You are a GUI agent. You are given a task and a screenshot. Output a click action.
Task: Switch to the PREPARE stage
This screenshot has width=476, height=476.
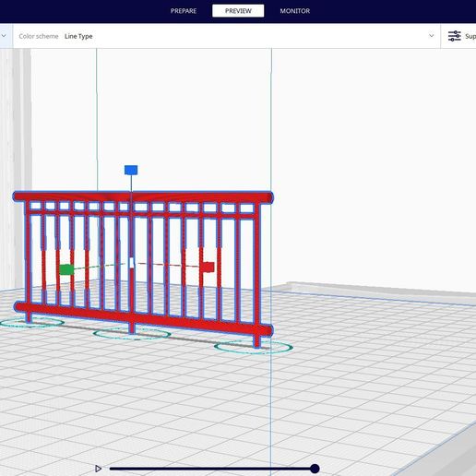click(x=184, y=11)
